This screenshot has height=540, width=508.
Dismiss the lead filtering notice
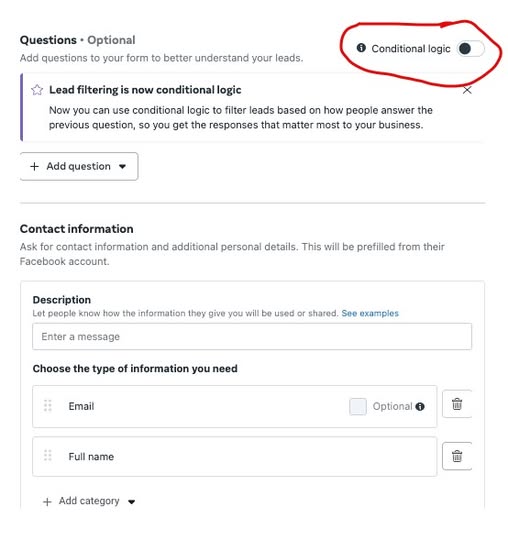click(x=467, y=90)
